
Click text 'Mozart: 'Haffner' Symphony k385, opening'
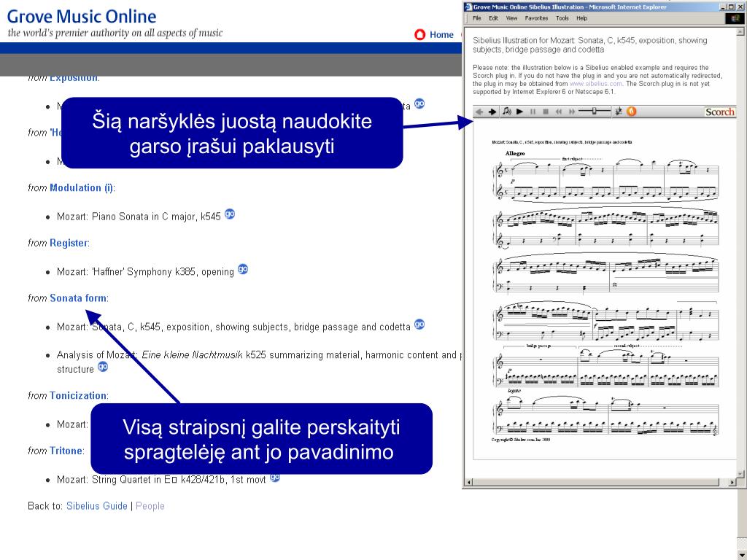tap(145, 272)
